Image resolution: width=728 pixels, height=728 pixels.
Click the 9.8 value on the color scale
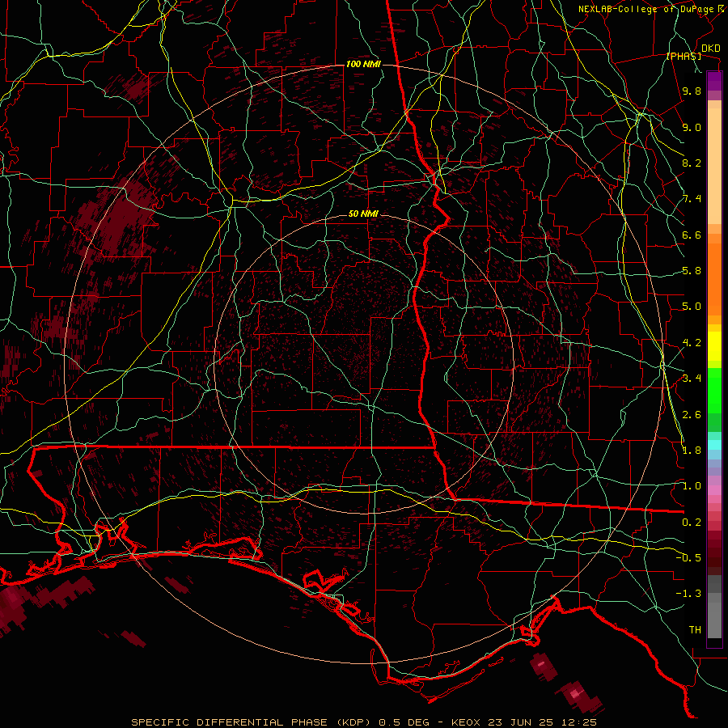pos(692,91)
